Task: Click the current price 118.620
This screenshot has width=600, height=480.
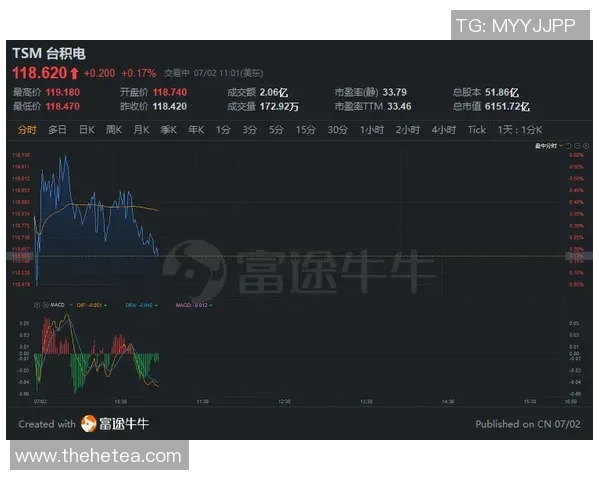Action: click(x=40, y=73)
